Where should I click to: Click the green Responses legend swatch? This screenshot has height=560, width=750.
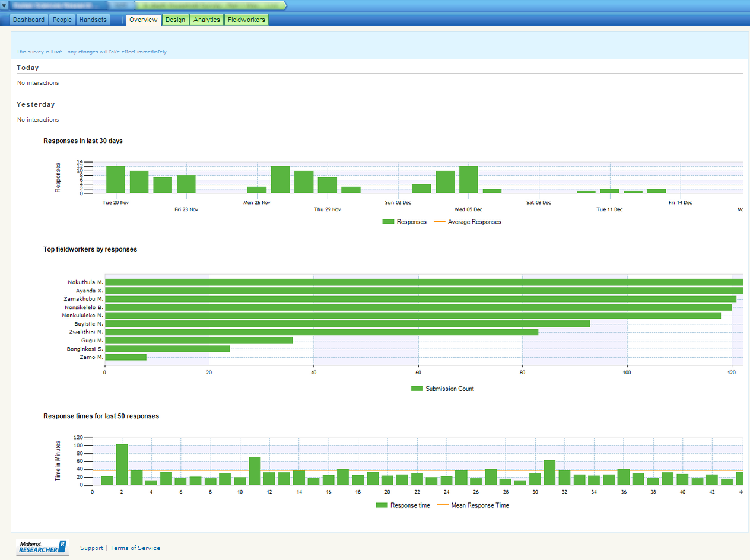tap(388, 222)
